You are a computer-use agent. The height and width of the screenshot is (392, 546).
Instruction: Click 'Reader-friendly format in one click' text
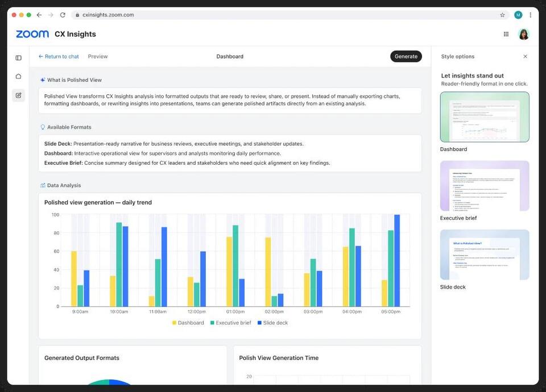coord(485,84)
